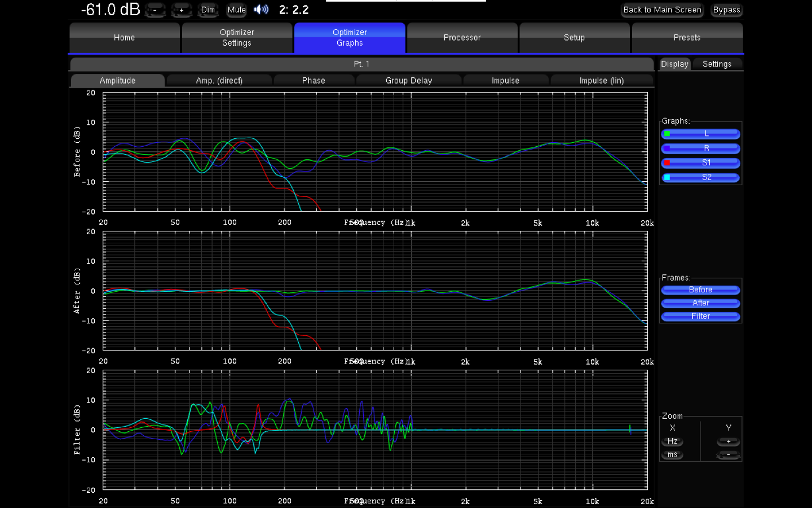Toggle the cyan S2 graph visibility
Viewport: 812px width, 508px height.
pos(700,177)
